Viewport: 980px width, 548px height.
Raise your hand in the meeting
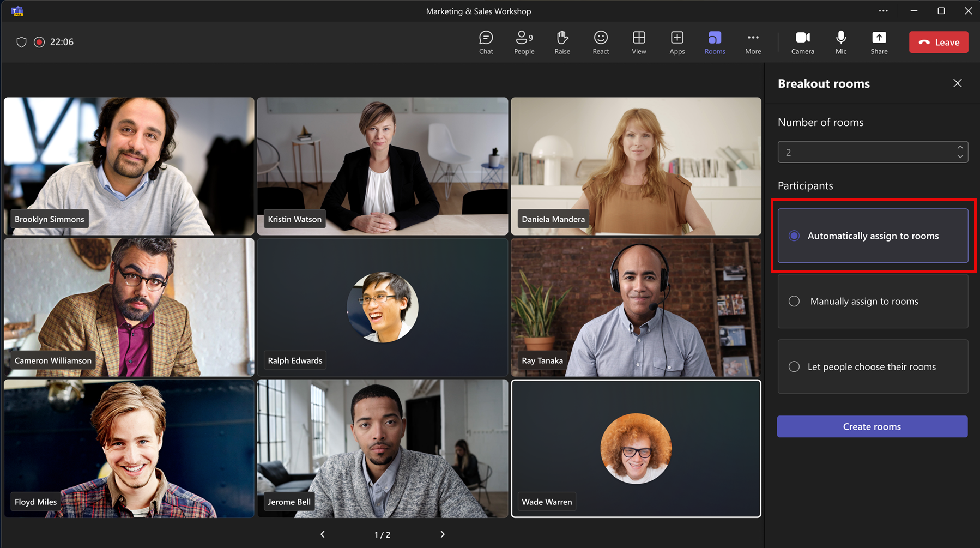[562, 43]
